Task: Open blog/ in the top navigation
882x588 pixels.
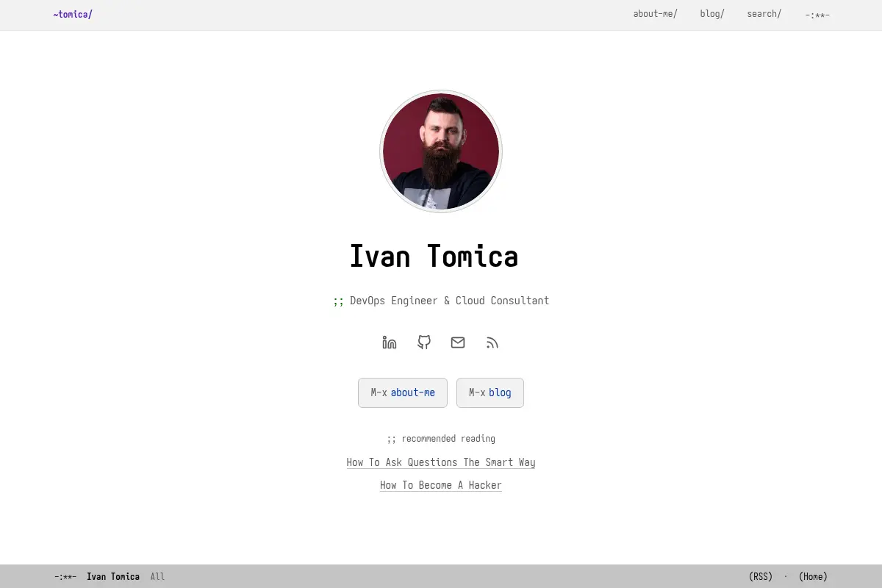Action: click(x=712, y=14)
